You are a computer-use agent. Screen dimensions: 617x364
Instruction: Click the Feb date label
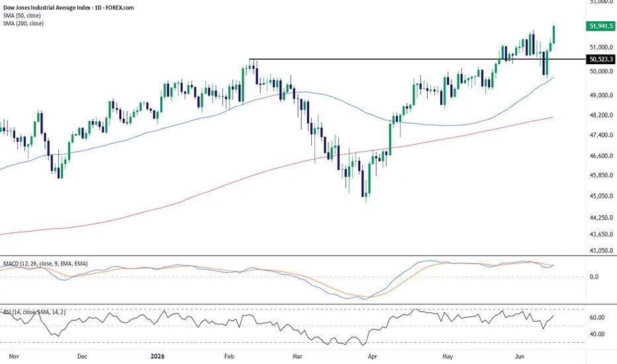click(x=229, y=357)
